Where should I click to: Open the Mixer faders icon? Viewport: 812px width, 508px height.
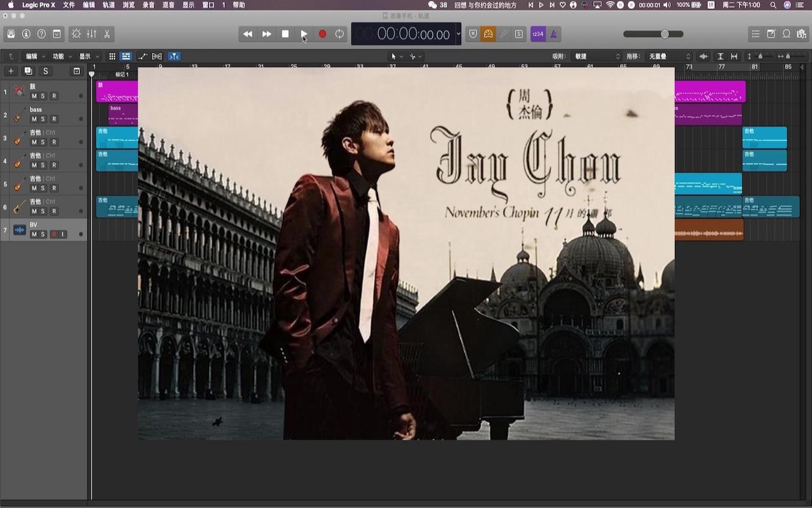tap(92, 34)
